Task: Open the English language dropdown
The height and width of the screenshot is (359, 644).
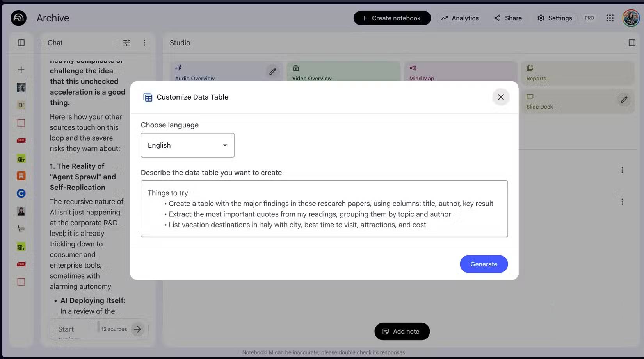Action: 187,145
